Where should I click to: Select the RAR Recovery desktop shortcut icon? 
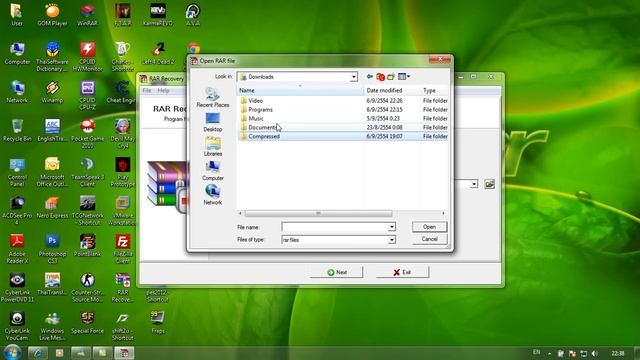pos(122,287)
